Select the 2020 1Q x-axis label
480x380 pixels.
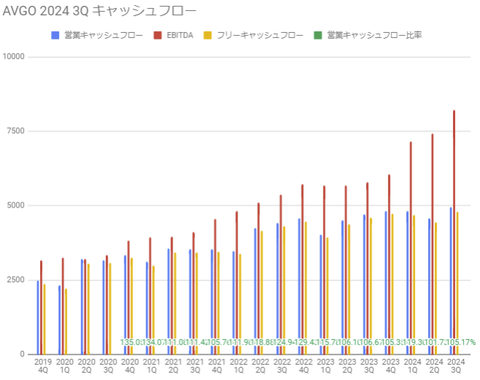[65, 366]
